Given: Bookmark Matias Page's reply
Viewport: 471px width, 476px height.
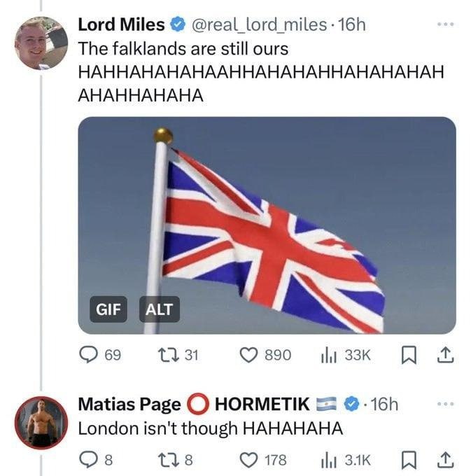Looking at the screenshot, I should click(409, 460).
